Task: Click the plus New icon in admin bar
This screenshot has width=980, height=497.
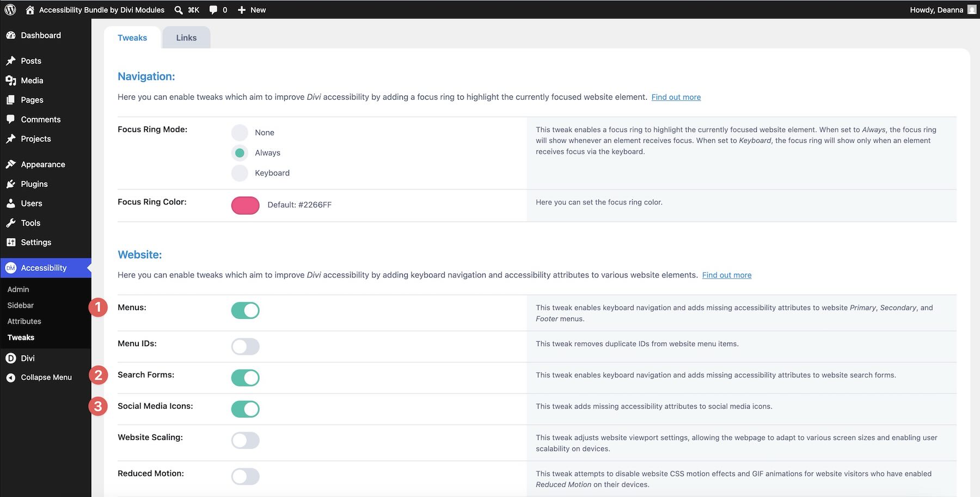Action: point(242,10)
